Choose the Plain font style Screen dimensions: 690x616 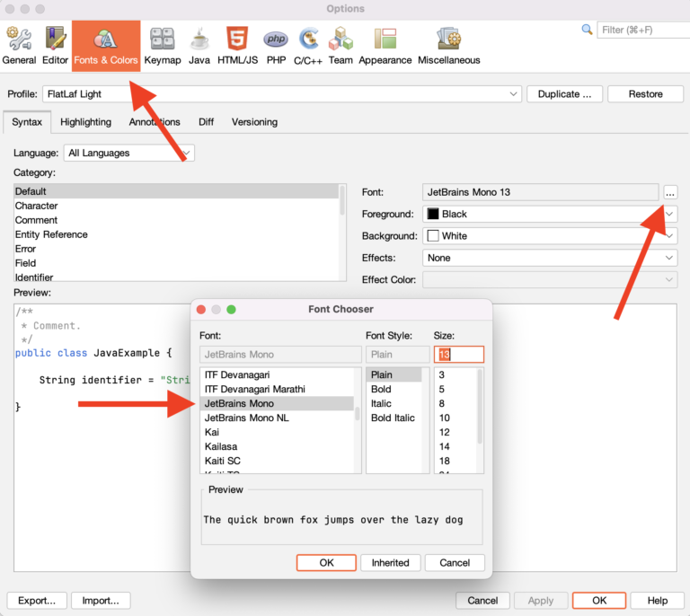coord(394,374)
